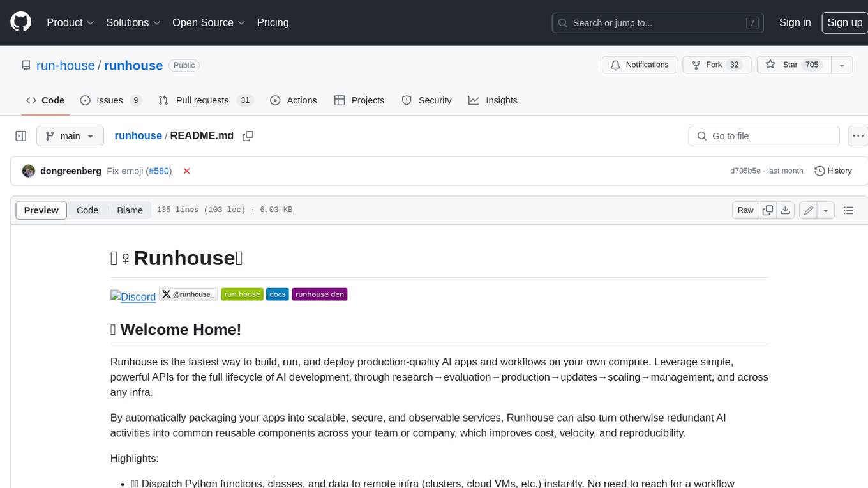Image resolution: width=868 pixels, height=488 pixels.
Task: Open the main branch selector
Action: (70, 136)
